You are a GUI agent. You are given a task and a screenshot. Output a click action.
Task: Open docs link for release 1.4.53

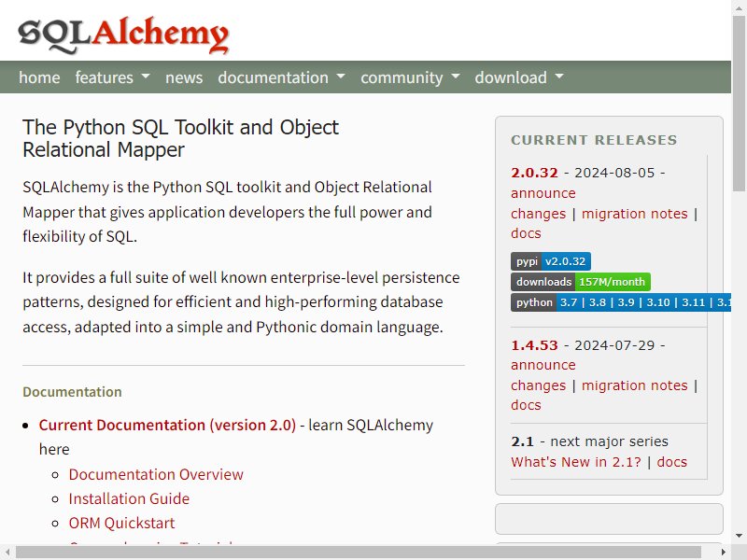pyautogui.click(x=526, y=405)
